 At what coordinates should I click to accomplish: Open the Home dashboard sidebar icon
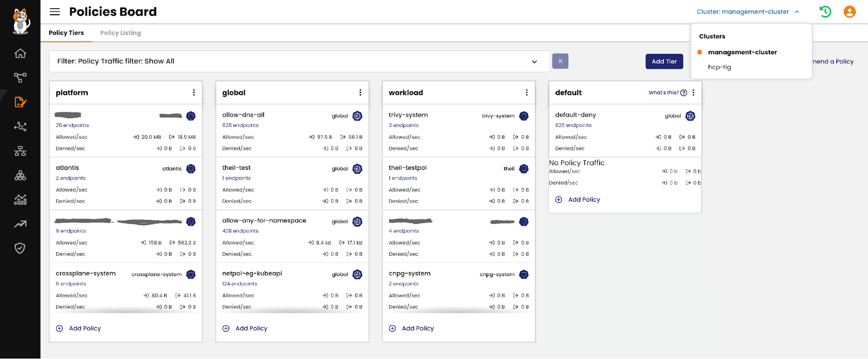coord(20,53)
